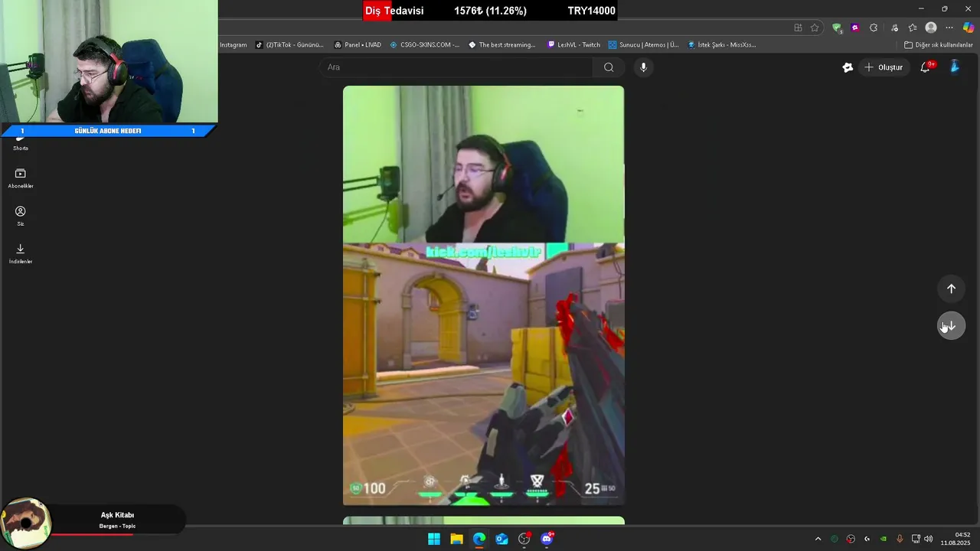Click the YouTube search magnifier button

point(609,67)
